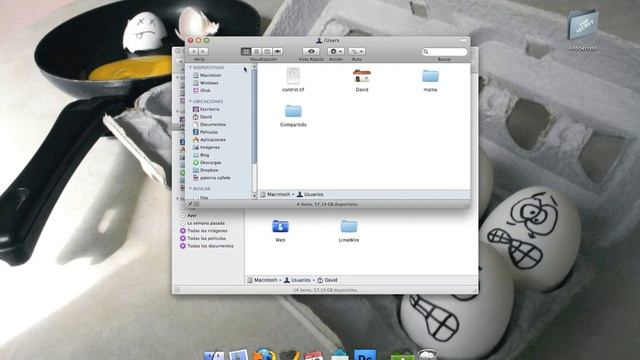This screenshot has height=360, width=640.
Task: Select the mama folder
Action: 430,80
